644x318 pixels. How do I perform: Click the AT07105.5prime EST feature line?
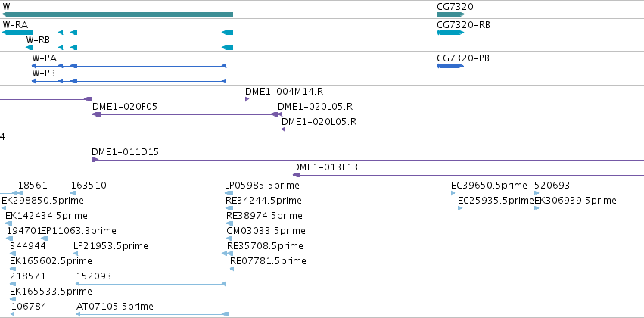(153, 314)
